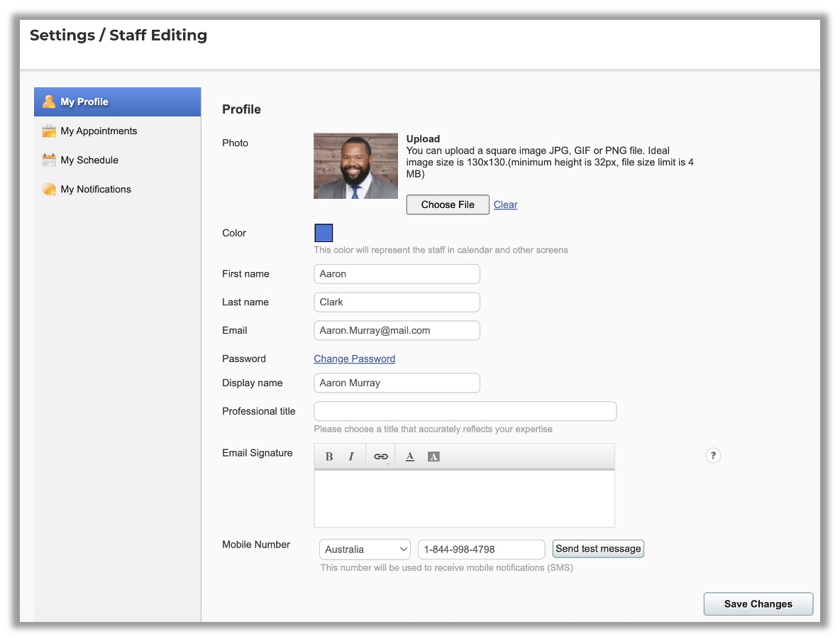The height and width of the screenshot is (639, 840).
Task: Click the First name field containing Aaron
Action: (397, 274)
